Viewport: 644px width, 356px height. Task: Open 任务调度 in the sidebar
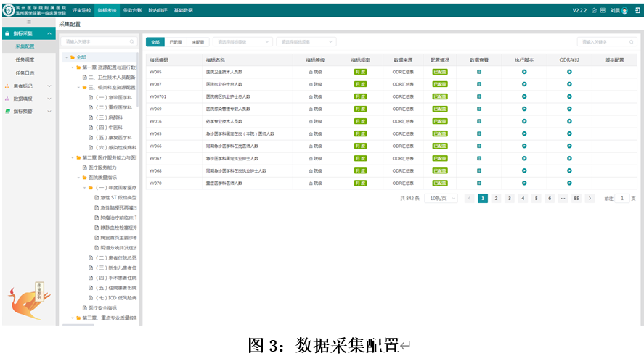pyautogui.click(x=25, y=59)
